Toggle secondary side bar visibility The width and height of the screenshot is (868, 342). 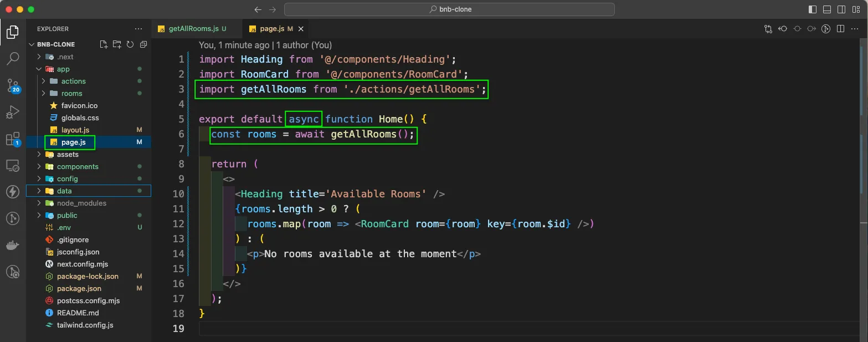coord(841,9)
